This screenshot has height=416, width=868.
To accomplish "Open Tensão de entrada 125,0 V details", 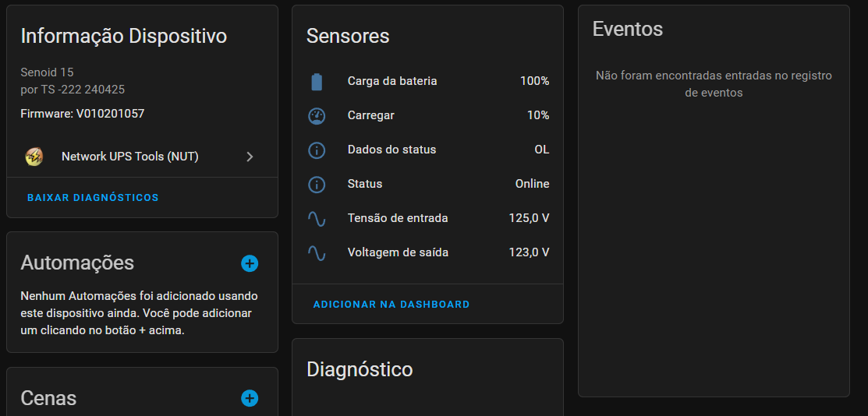I will tap(427, 218).
